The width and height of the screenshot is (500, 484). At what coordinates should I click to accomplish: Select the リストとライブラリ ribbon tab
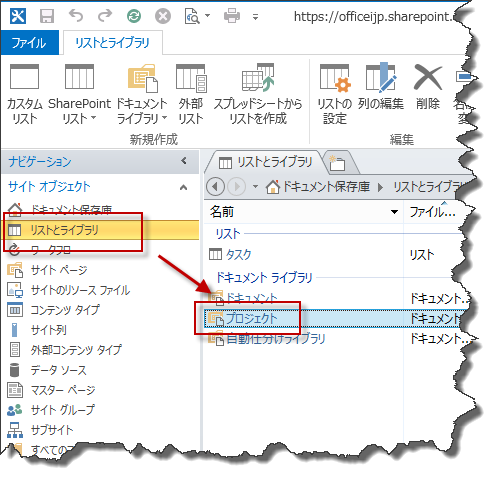(113, 43)
